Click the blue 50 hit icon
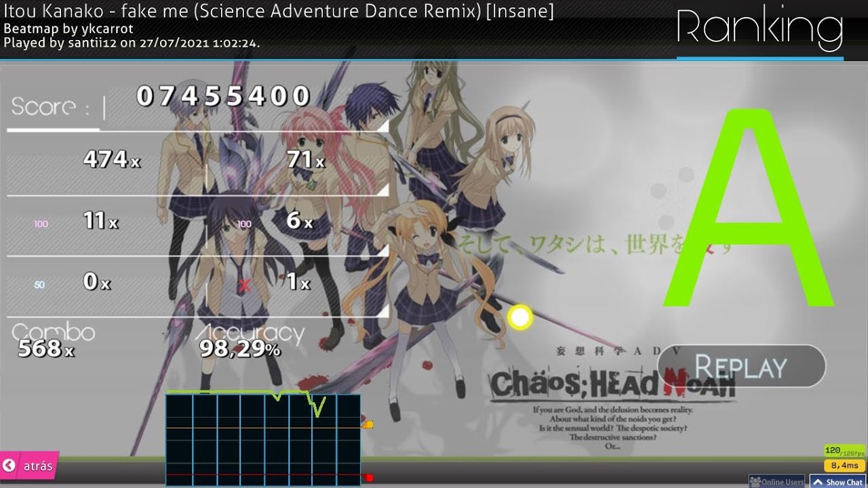 [x=39, y=285]
